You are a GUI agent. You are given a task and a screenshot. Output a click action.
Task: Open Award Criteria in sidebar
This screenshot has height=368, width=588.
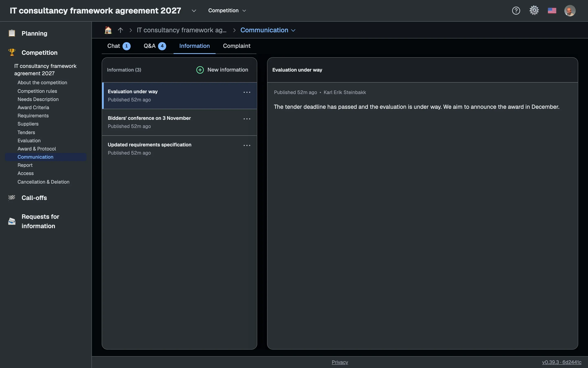click(33, 107)
